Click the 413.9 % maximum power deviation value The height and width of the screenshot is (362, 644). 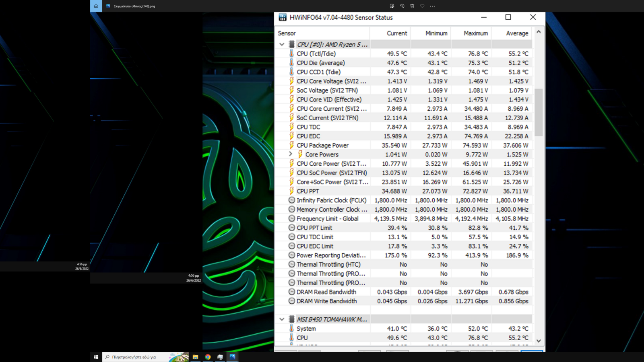476,255
